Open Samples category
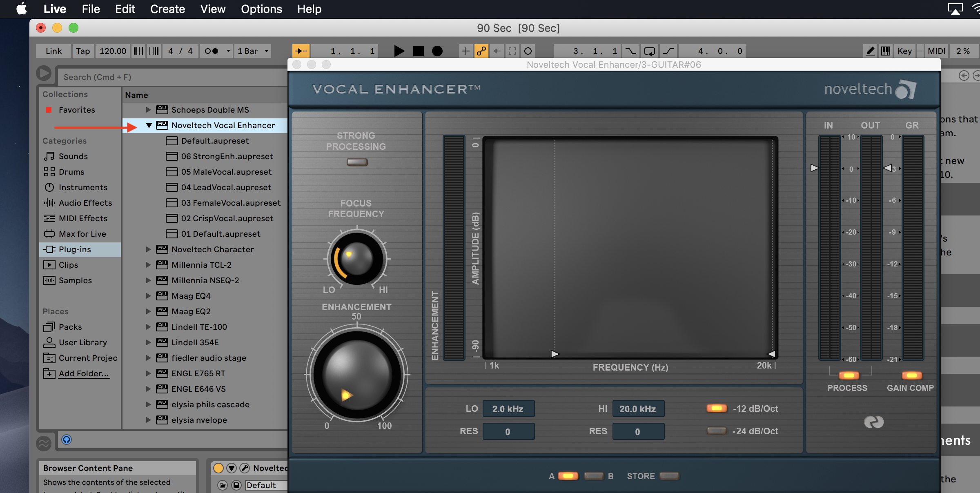This screenshot has height=493, width=980. (75, 280)
